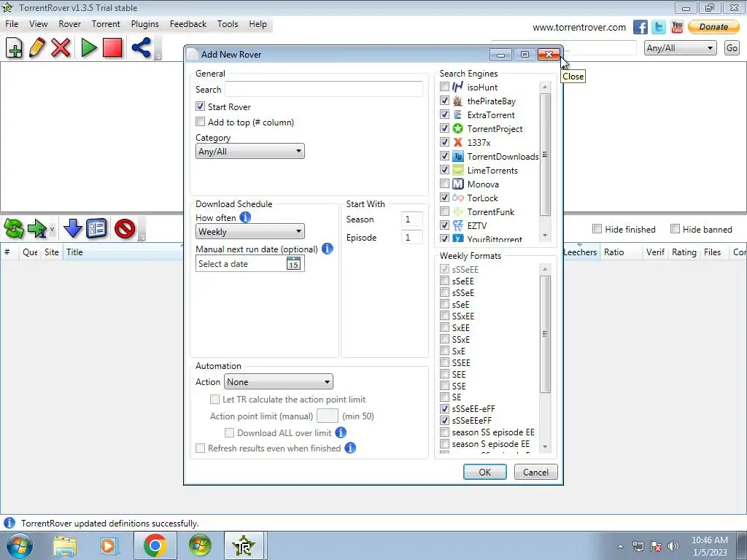Click the Season number field
Image resolution: width=747 pixels, height=560 pixels.
coord(411,219)
